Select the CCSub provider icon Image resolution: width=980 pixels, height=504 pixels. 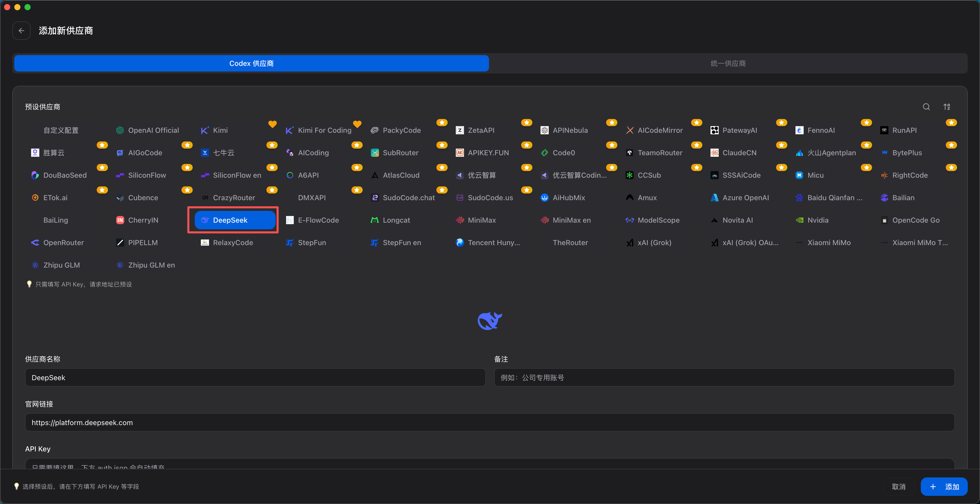point(630,175)
